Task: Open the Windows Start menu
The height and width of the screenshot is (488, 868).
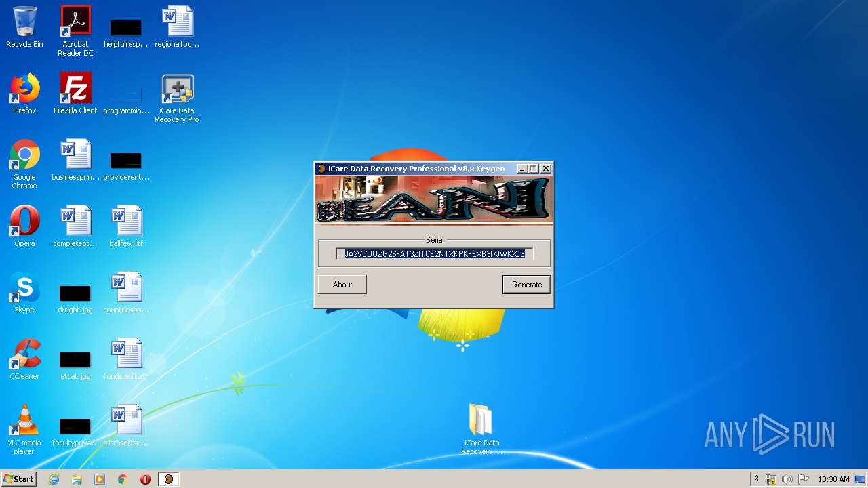Action: (x=18, y=479)
